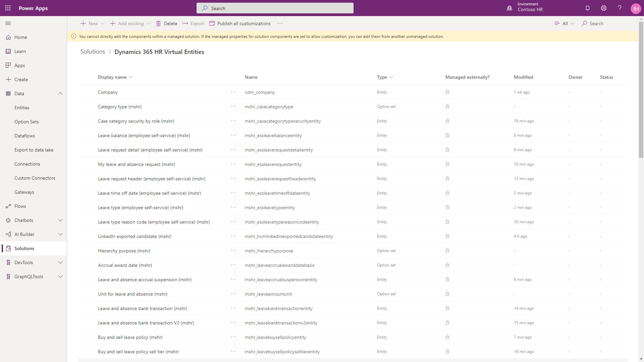Click Solutions breadcrumb link
This screenshot has height=362, width=644.
click(93, 51)
